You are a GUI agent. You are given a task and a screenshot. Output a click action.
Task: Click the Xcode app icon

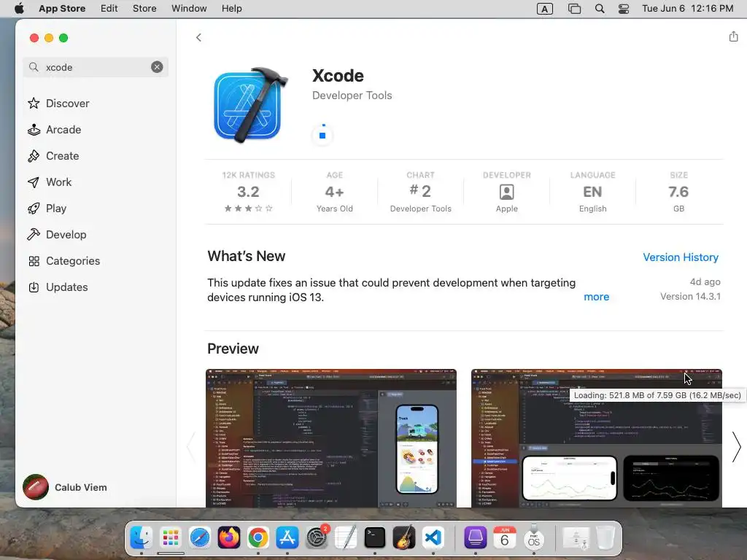pos(249,105)
